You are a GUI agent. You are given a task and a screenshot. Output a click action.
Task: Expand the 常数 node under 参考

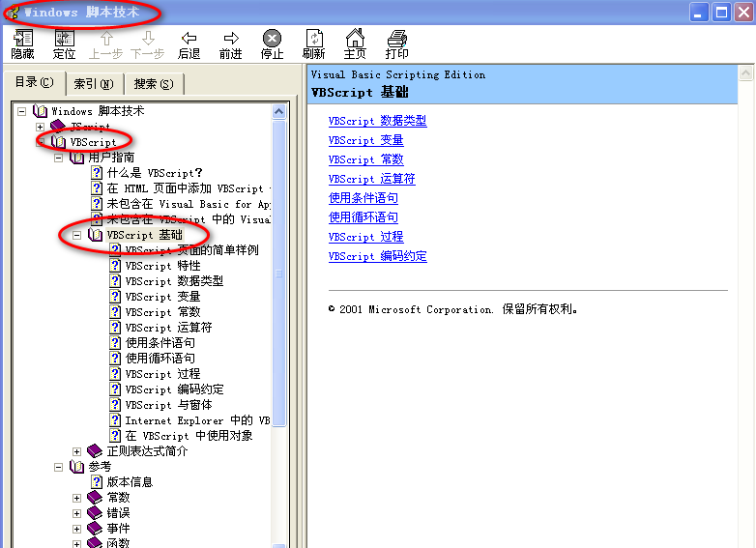coord(76,498)
